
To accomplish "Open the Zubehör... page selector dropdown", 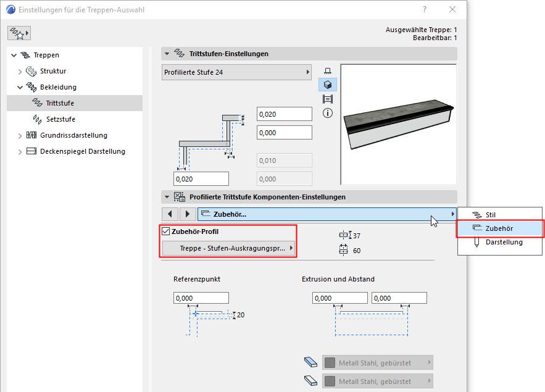I will coord(327,214).
